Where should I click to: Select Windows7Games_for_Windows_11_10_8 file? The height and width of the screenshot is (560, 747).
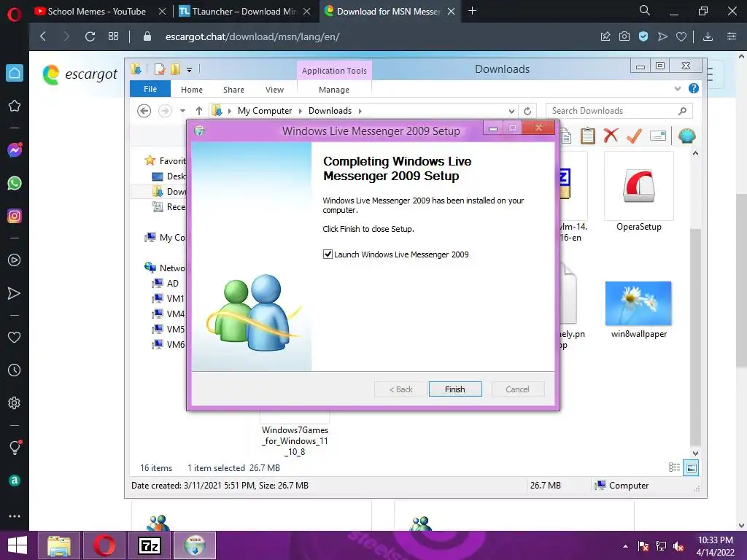[295, 440]
